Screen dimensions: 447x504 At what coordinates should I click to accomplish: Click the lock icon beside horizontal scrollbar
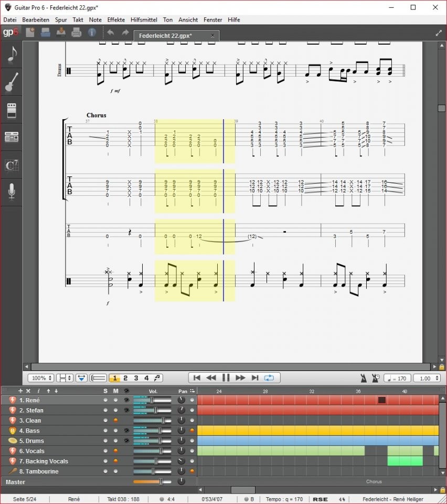pos(442,367)
